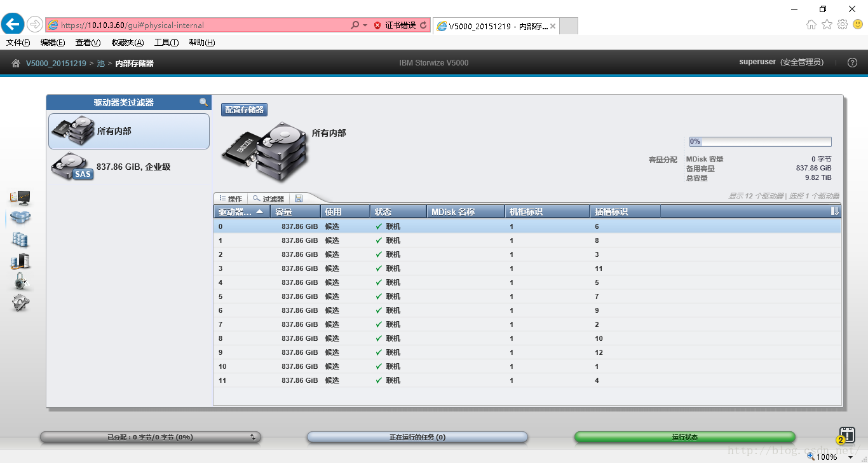Click the browser forward arrow
868x463 pixels.
(35, 25)
